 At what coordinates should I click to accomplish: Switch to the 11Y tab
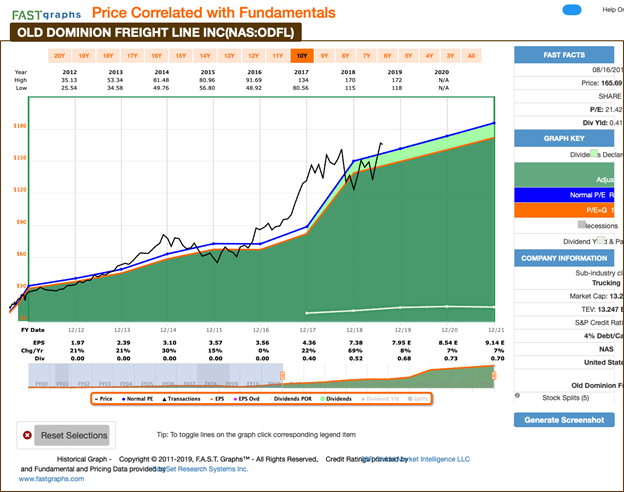click(278, 56)
